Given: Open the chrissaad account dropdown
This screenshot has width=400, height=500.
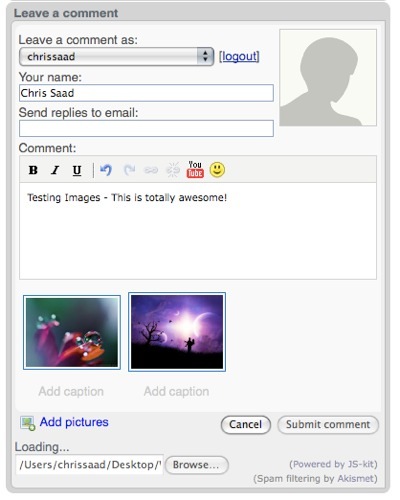Looking at the screenshot, I should [x=117, y=56].
